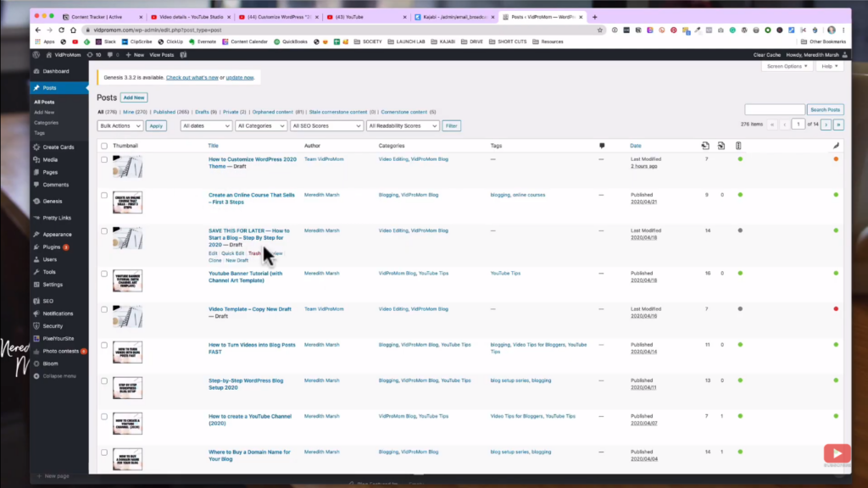The image size is (868, 488).
Task: Open PixelYourSite in the sidebar
Action: (x=58, y=339)
